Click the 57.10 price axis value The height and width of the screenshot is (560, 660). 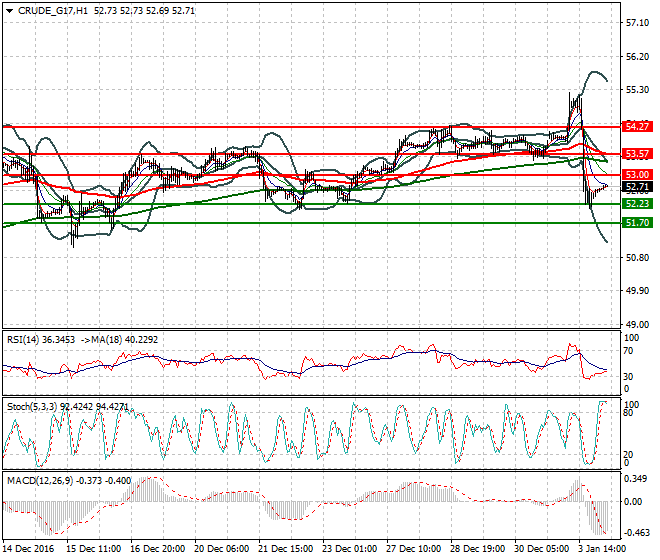[637, 23]
